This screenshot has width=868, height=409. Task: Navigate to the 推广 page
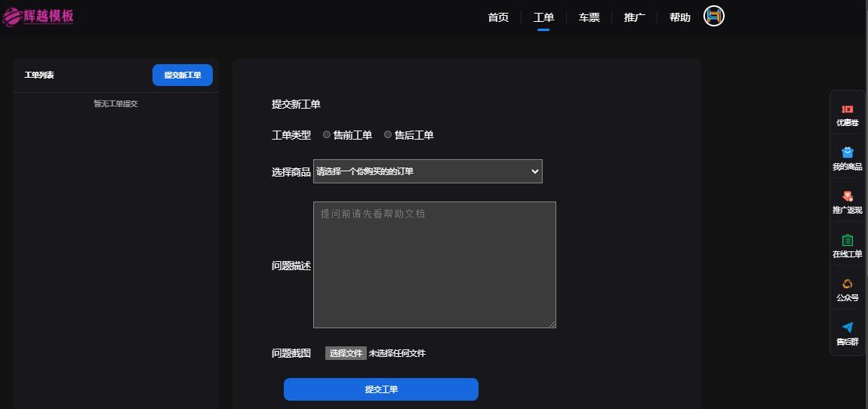(x=634, y=17)
